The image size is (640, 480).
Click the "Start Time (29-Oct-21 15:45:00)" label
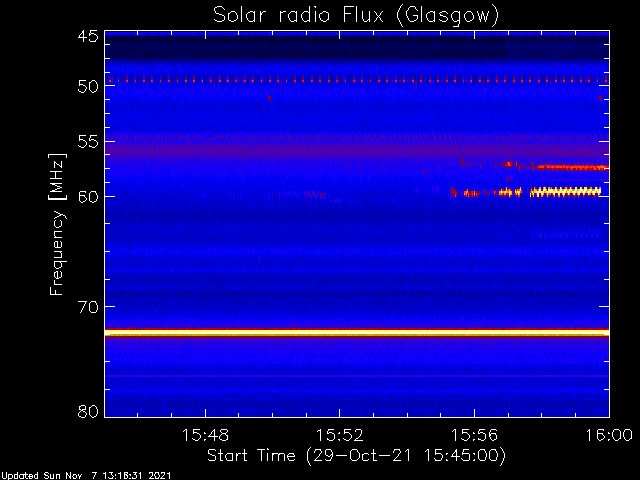pyautogui.click(x=356, y=456)
